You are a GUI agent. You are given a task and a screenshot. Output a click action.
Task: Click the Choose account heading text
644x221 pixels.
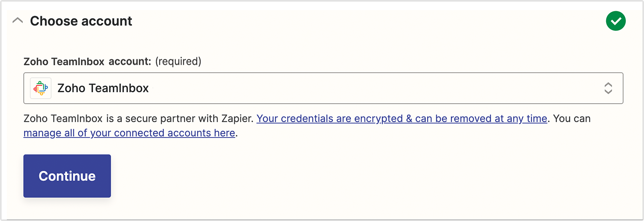coord(81,21)
